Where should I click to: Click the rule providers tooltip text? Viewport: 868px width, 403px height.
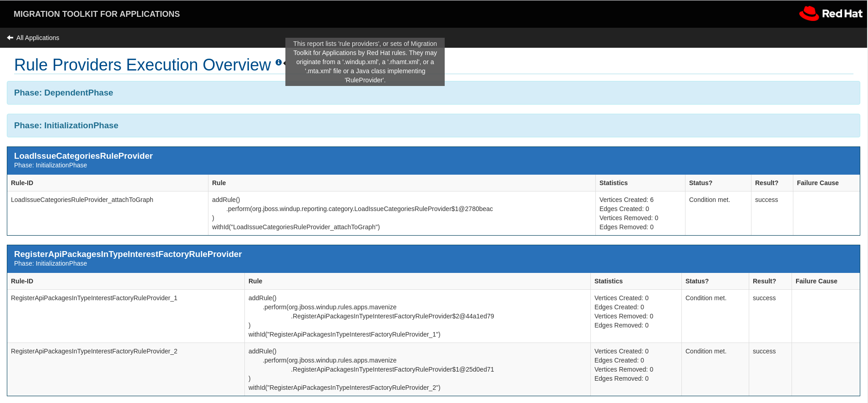coord(365,62)
